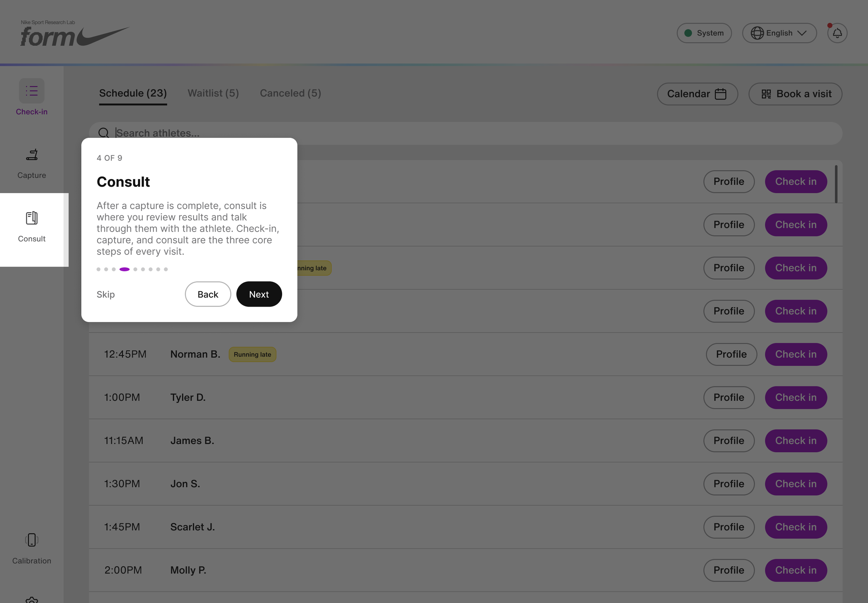Select the Consult sidebar icon
Image resolution: width=868 pixels, height=603 pixels.
tap(32, 218)
